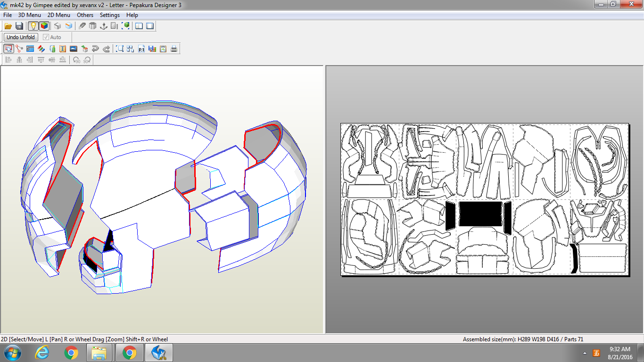Image resolution: width=644 pixels, height=362 pixels.
Task: Click the 2D fit-to-window square icon
Action: [x=120, y=49]
